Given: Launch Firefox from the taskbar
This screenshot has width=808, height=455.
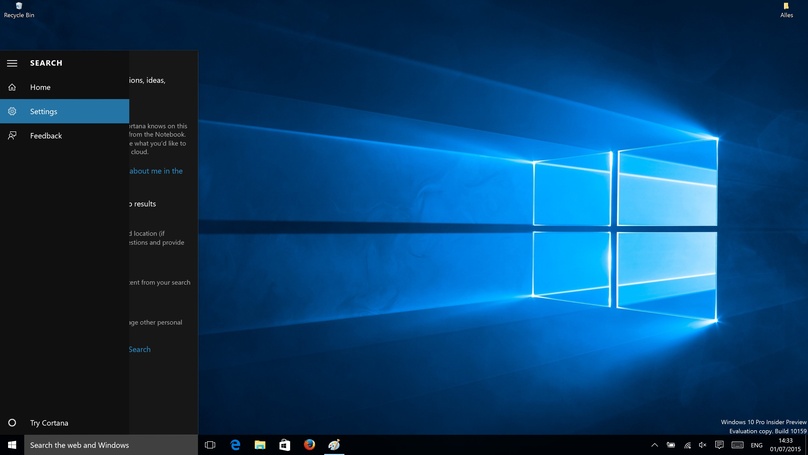Looking at the screenshot, I should pyautogui.click(x=309, y=445).
